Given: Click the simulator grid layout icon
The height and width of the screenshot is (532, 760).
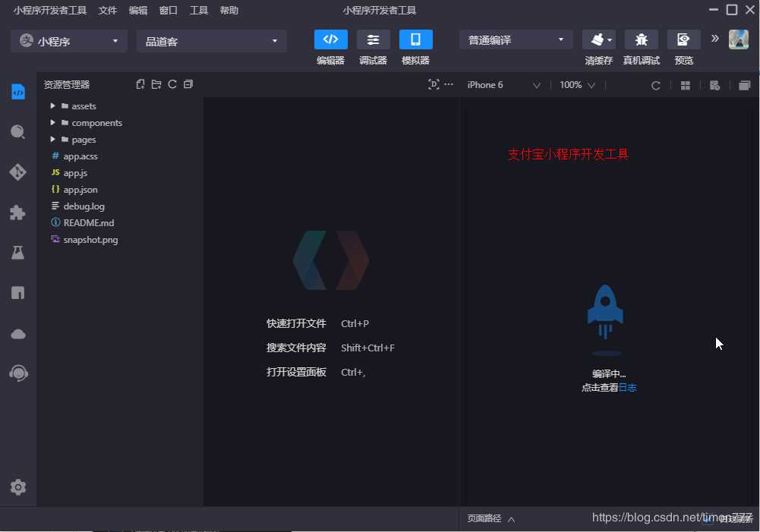Looking at the screenshot, I should point(686,86).
